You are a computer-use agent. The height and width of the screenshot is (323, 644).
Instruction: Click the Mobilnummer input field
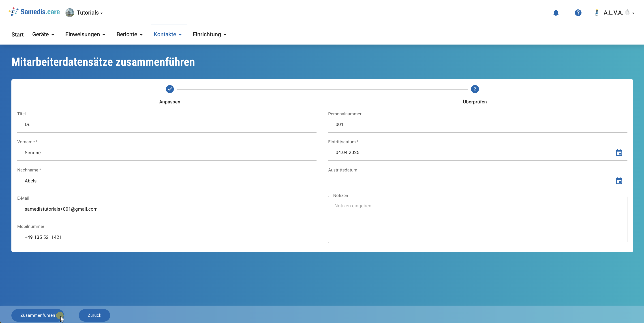tap(167, 237)
